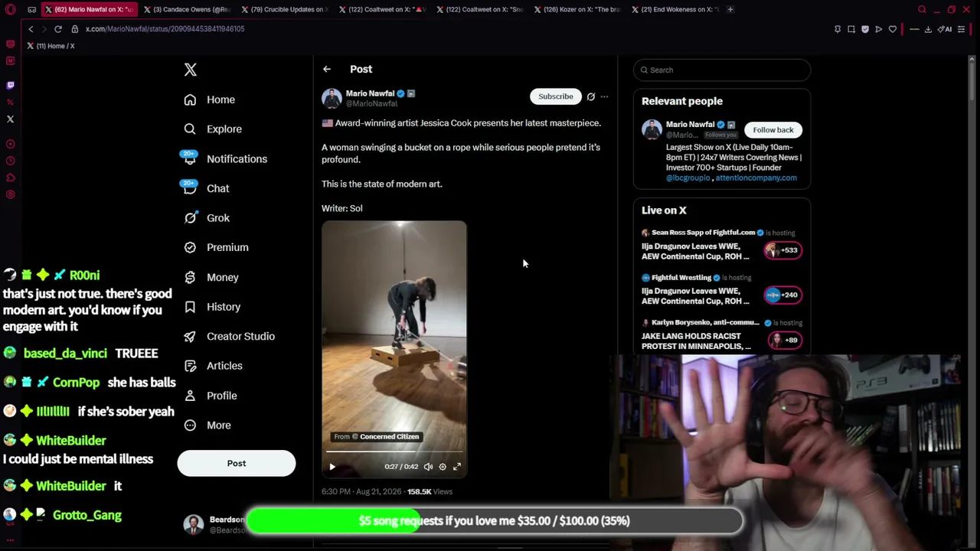Mute the video with the speaker icon

click(429, 467)
